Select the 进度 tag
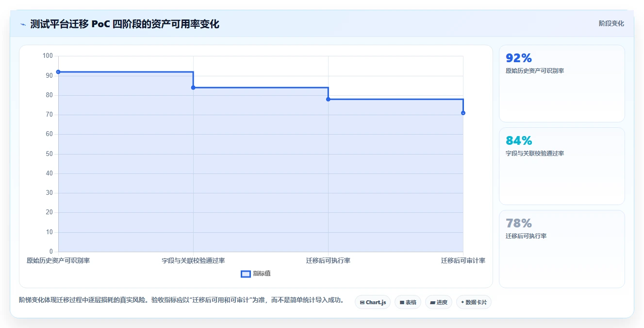 [x=438, y=302]
